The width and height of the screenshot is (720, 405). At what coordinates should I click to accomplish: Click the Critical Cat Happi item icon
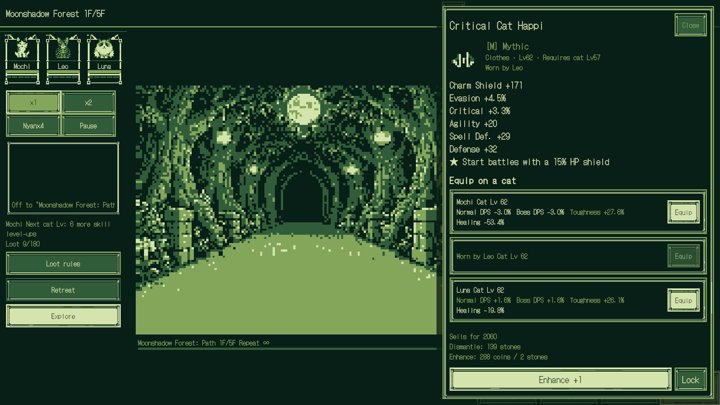pyautogui.click(x=463, y=59)
